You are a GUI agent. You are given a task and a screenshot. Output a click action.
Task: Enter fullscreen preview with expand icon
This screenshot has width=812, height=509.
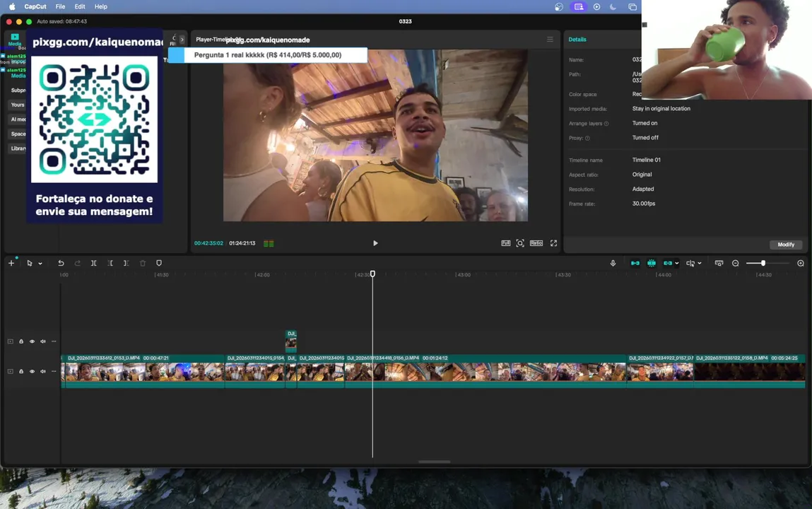click(553, 243)
